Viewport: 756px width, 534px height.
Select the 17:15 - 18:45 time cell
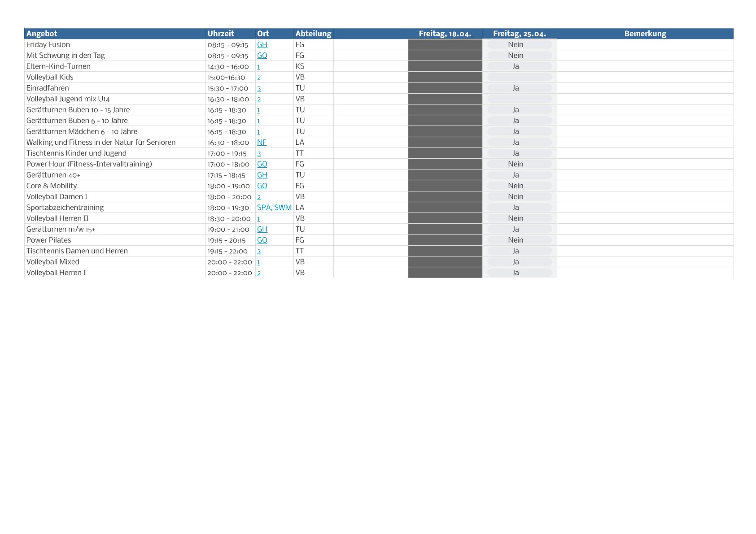[231, 175]
